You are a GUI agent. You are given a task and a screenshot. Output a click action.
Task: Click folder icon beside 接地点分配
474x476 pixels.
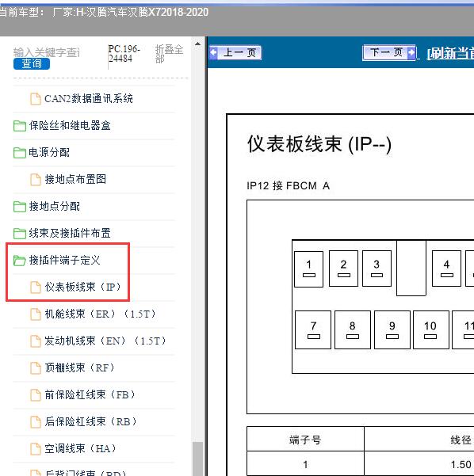[x=20, y=207]
